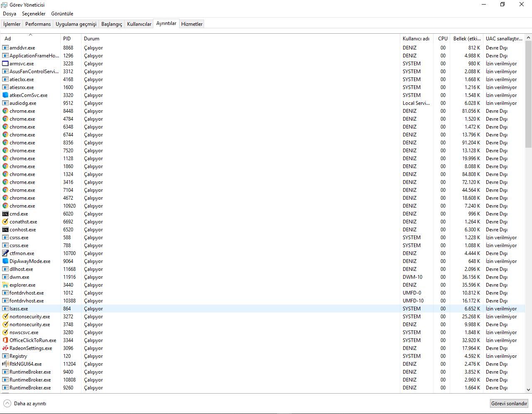Select the AsusFanControlService process icon
This screenshot has width=532, height=414.
click(x=5, y=72)
